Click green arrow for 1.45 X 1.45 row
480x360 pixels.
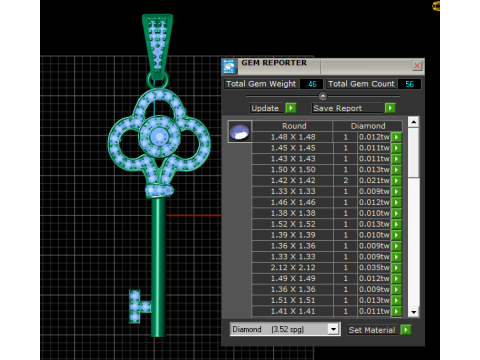click(x=396, y=148)
